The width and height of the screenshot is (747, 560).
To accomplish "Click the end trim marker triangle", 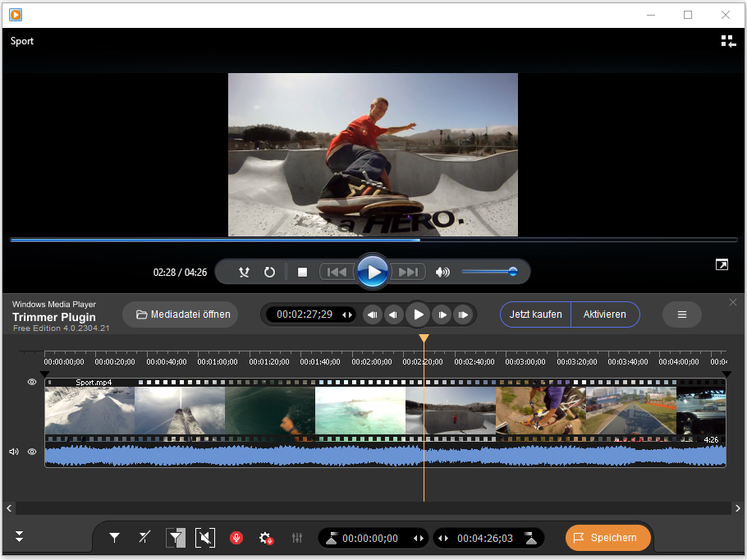I will (x=726, y=374).
